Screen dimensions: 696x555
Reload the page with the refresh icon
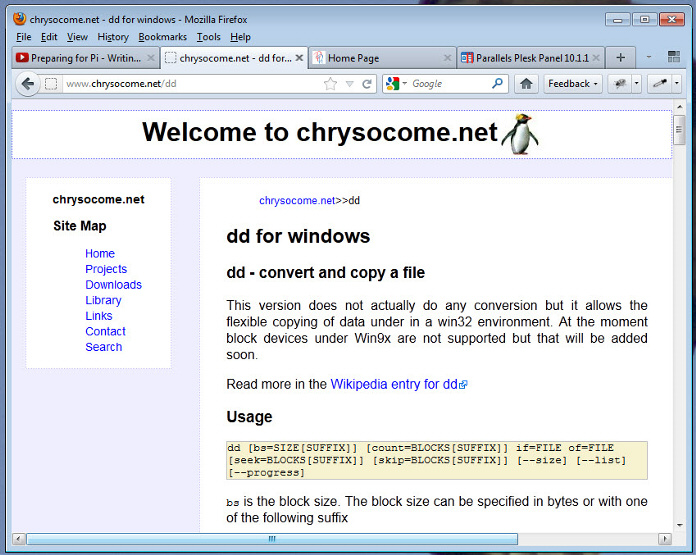367,84
